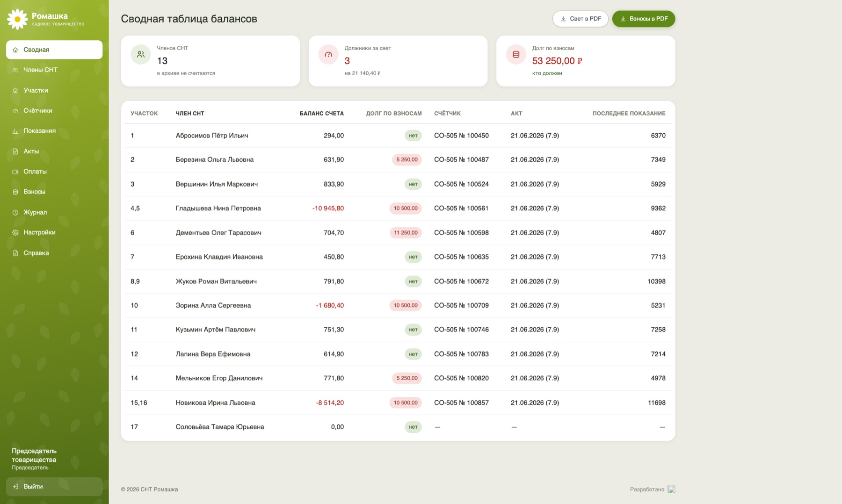Click the negative balance -10 945,80
The image size is (842, 504).
(x=328, y=209)
